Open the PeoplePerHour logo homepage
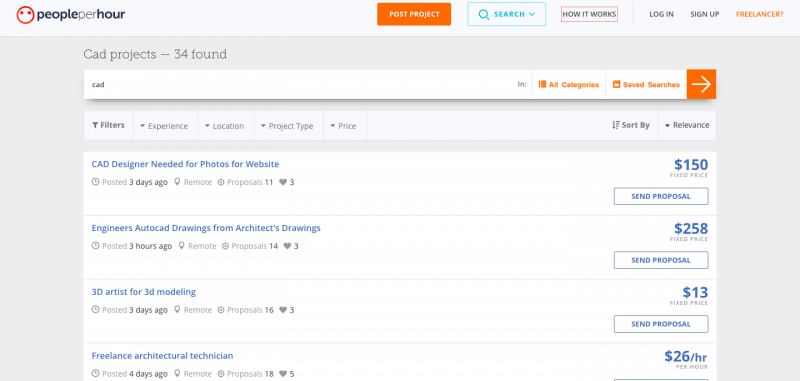The image size is (800, 381). pos(70,14)
